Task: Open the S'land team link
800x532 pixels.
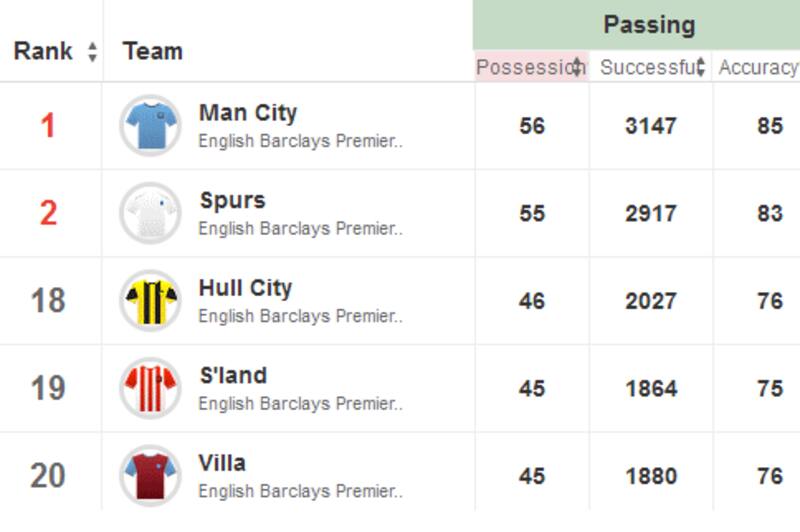Action: (x=232, y=376)
